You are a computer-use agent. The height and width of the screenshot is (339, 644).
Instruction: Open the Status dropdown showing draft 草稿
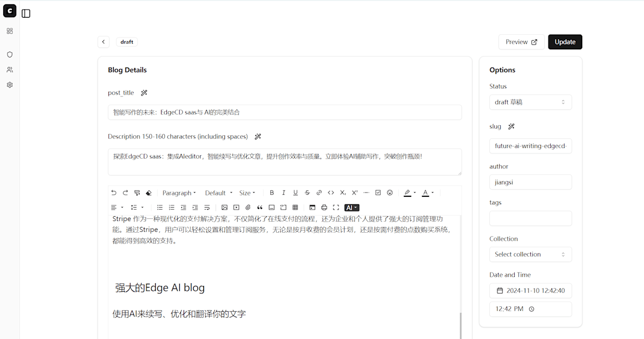pos(530,102)
